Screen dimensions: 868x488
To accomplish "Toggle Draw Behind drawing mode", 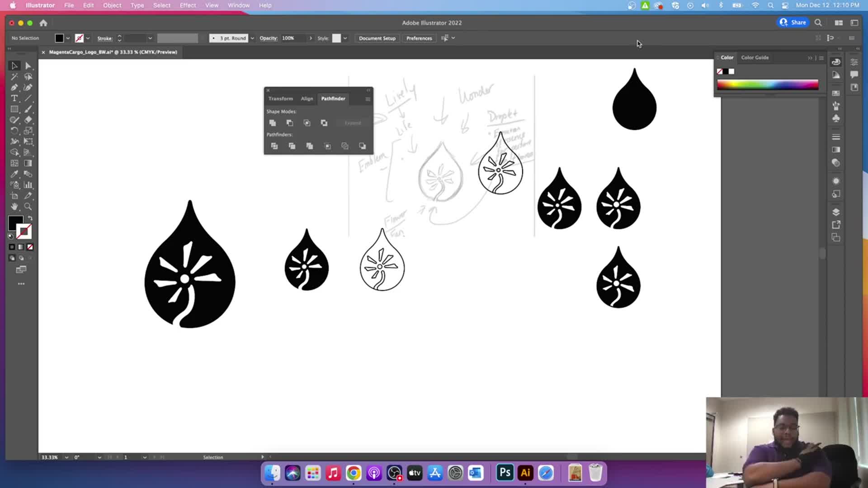I will 21,258.
